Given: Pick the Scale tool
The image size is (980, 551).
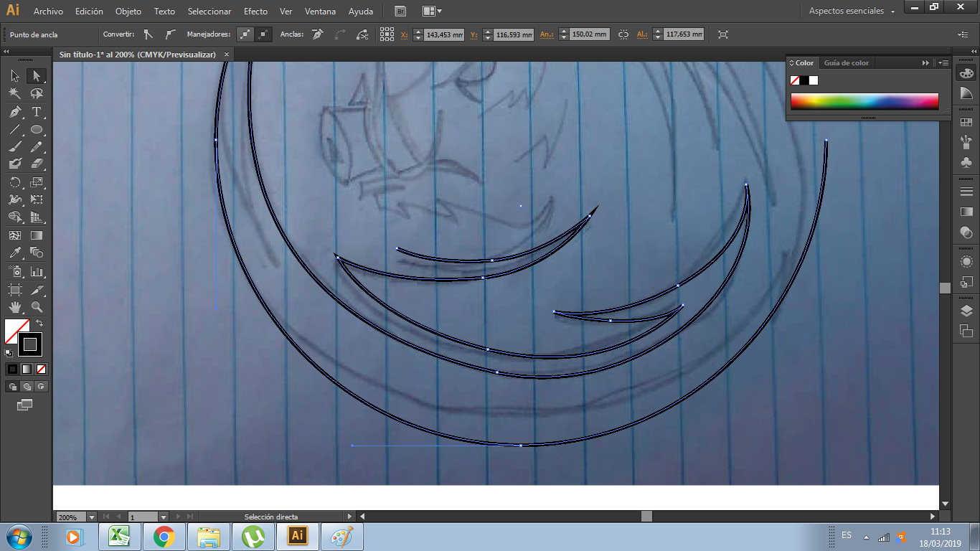Looking at the screenshot, I should 37,182.
